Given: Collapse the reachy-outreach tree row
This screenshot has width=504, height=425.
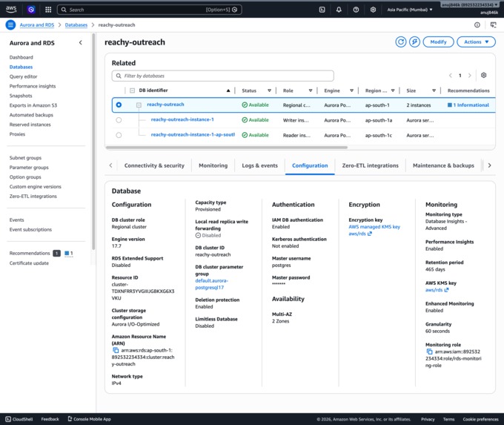Looking at the screenshot, I should coord(139,105).
